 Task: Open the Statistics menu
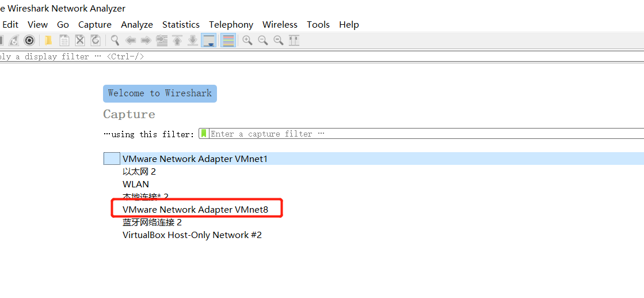click(181, 25)
